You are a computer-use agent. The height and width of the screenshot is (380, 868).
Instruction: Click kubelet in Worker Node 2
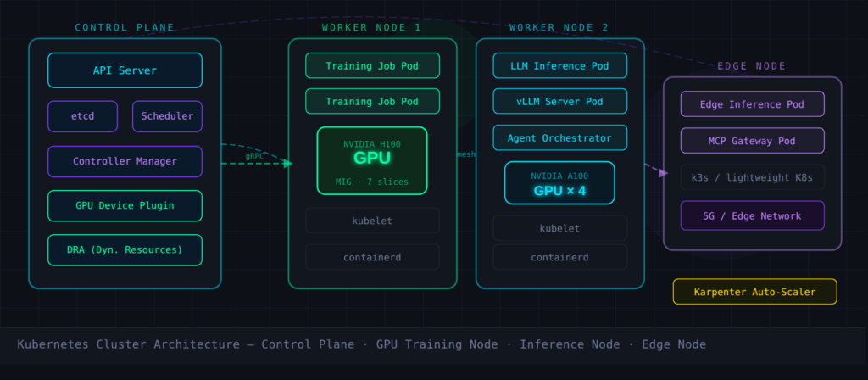560,228
